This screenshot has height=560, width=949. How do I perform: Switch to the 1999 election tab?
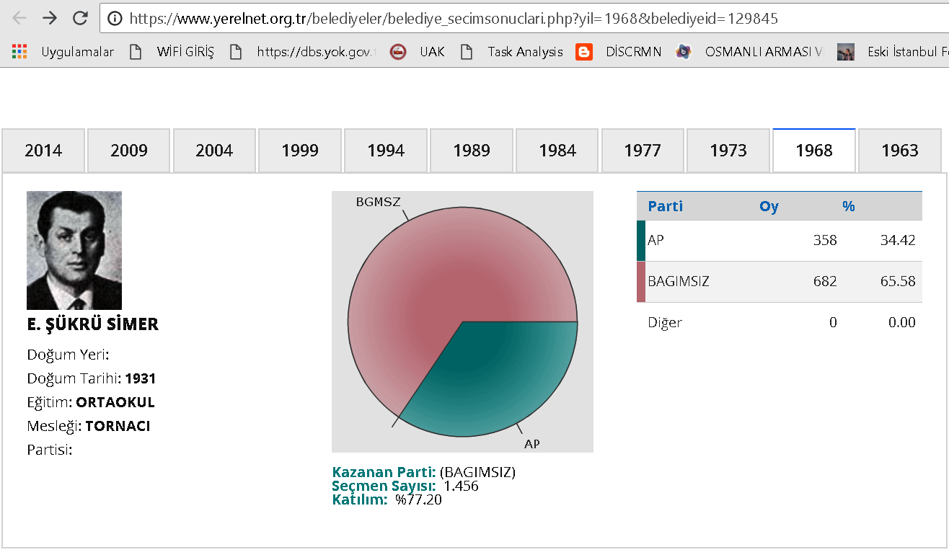300,151
